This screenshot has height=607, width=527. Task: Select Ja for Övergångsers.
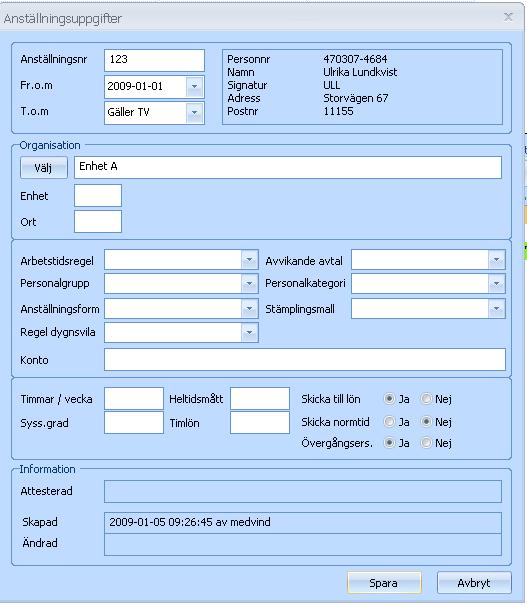click(x=389, y=442)
